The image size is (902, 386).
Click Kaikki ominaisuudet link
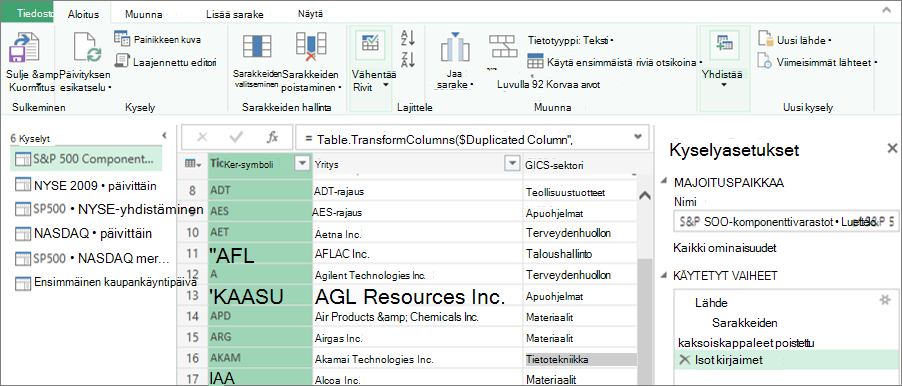pos(725,249)
